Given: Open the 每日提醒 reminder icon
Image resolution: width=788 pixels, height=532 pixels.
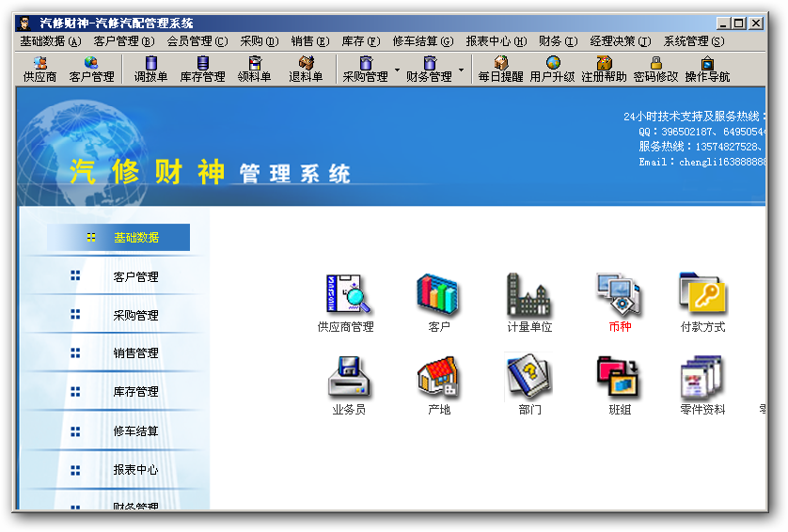Looking at the screenshot, I should click(500, 69).
